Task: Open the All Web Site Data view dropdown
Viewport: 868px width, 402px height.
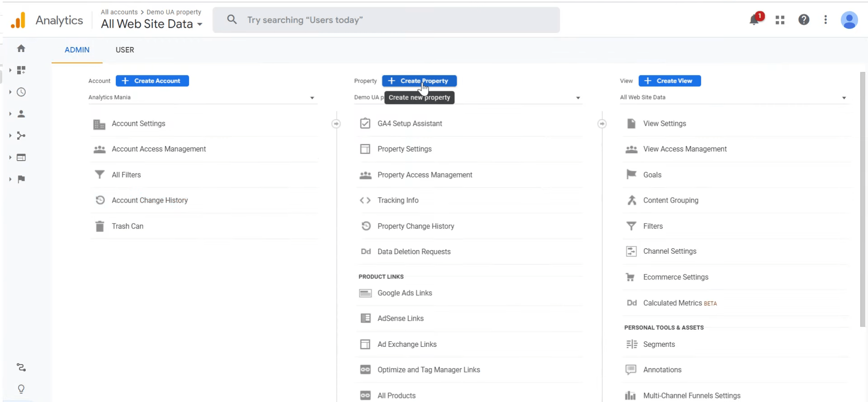Action: click(x=734, y=97)
